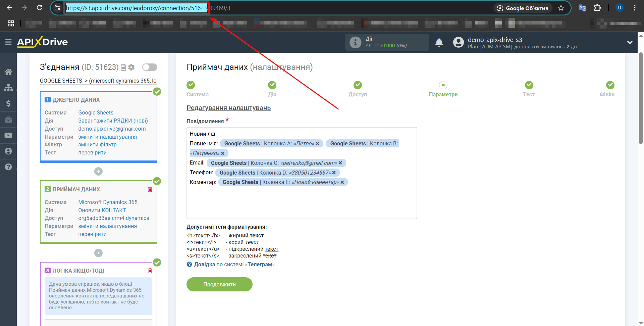Open Microsoft Dynamics 365 system link
Image resolution: width=644 pixels, height=326 pixels.
click(108, 202)
